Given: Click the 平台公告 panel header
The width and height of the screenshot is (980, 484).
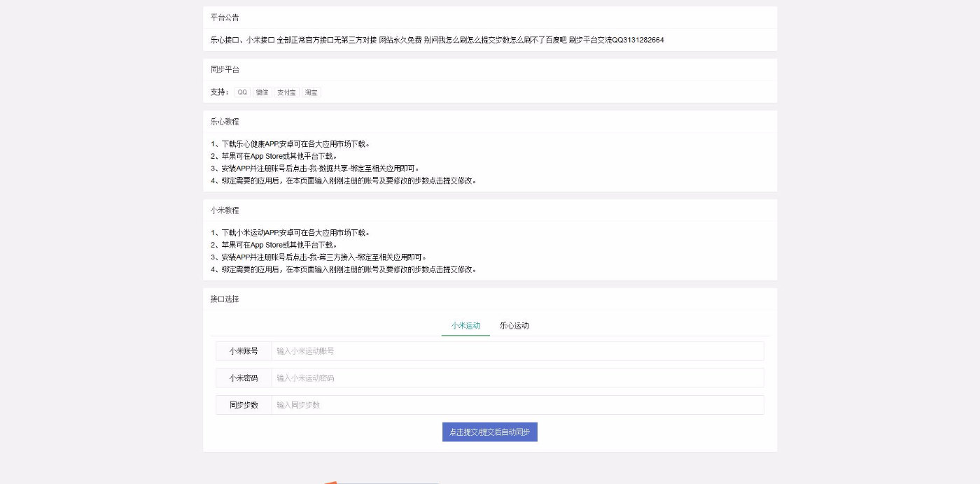Looking at the screenshot, I should [225, 17].
